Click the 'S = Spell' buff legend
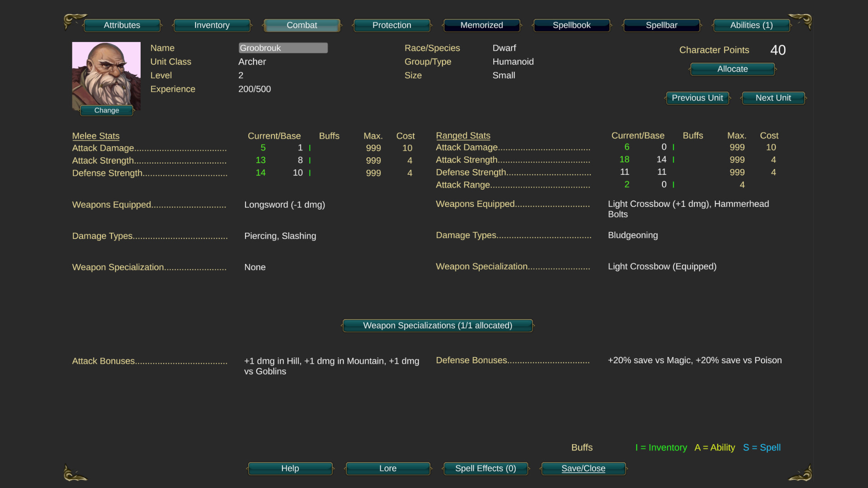This screenshot has height=488, width=868. click(x=762, y=447)
